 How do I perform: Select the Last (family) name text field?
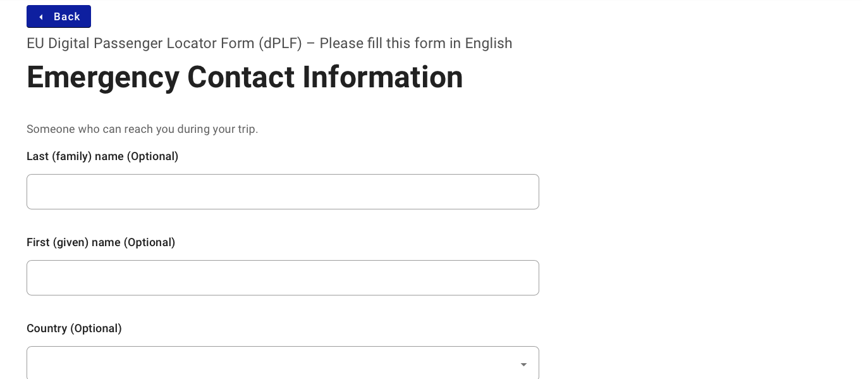(283, 191)
